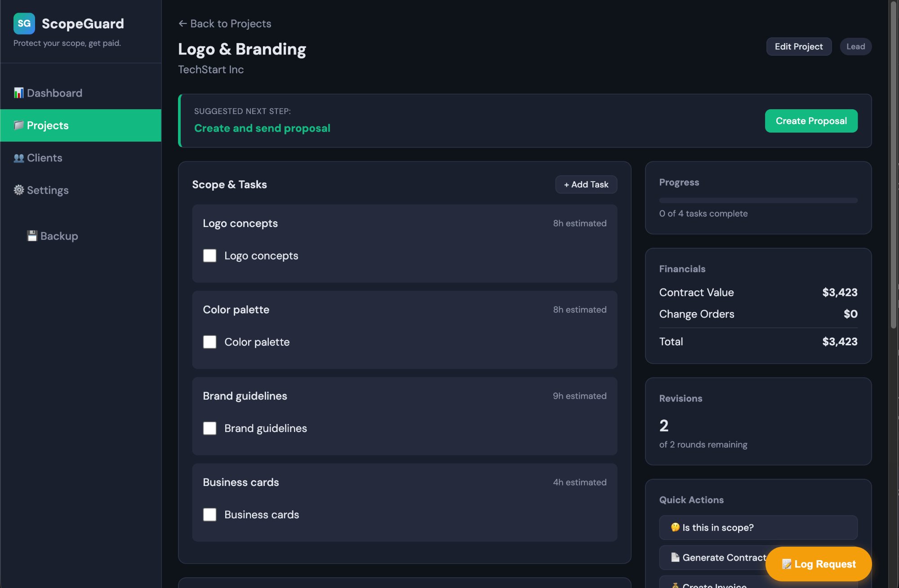Click the Backup floppy disk icon
Screen dimensions: 899x588
32,236
